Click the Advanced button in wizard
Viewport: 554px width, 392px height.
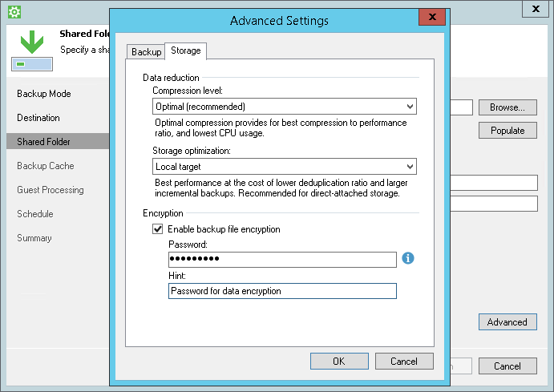[x=507, y=321]
